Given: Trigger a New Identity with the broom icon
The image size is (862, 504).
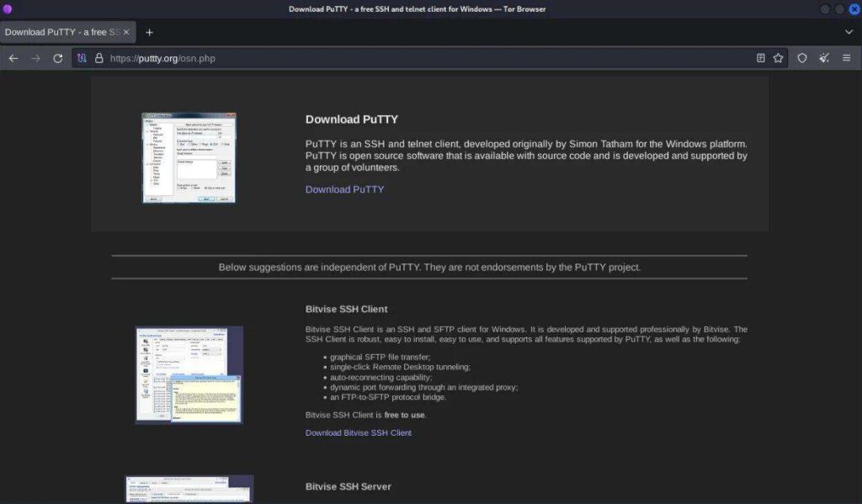Looking at the screenshot, I should (825, 58).
